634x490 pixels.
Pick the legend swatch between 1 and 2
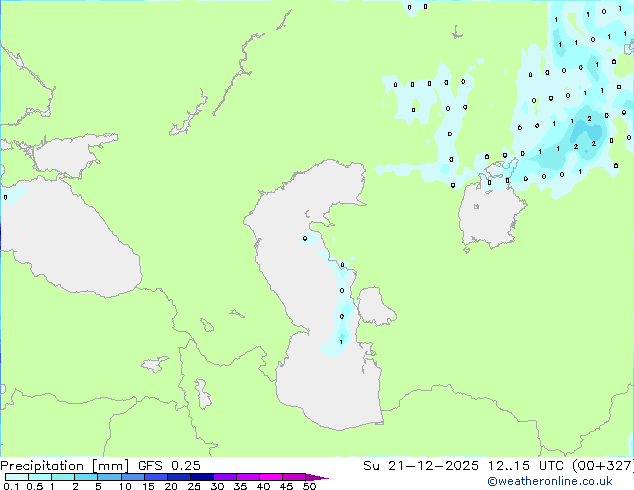coord(63,477)
